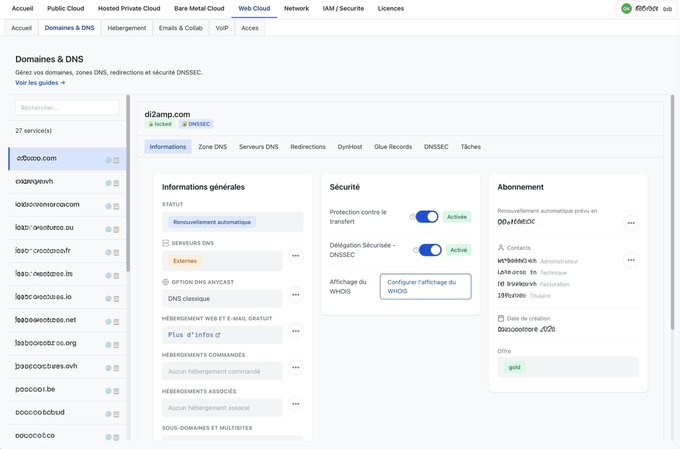Follow the Voir les guides link

[x=40, y=83]
